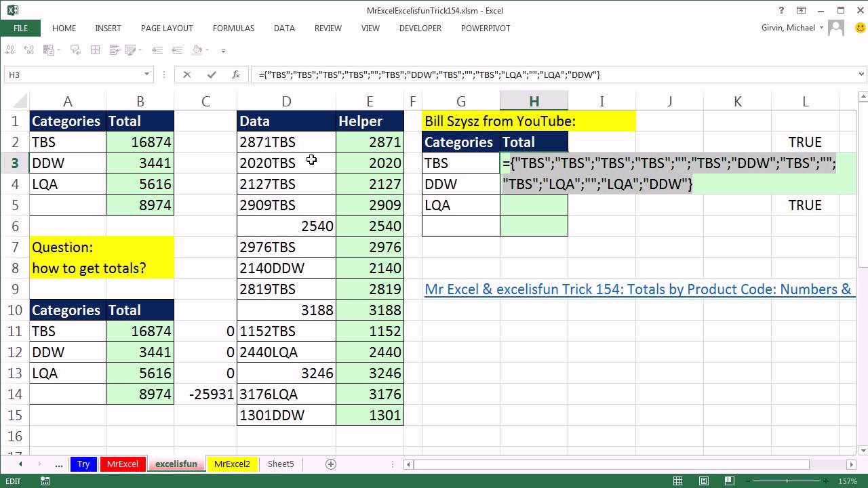Click the horizontal scrollbar left arrow
Screen dimensions: 868x488
click(x=408, y=464)
